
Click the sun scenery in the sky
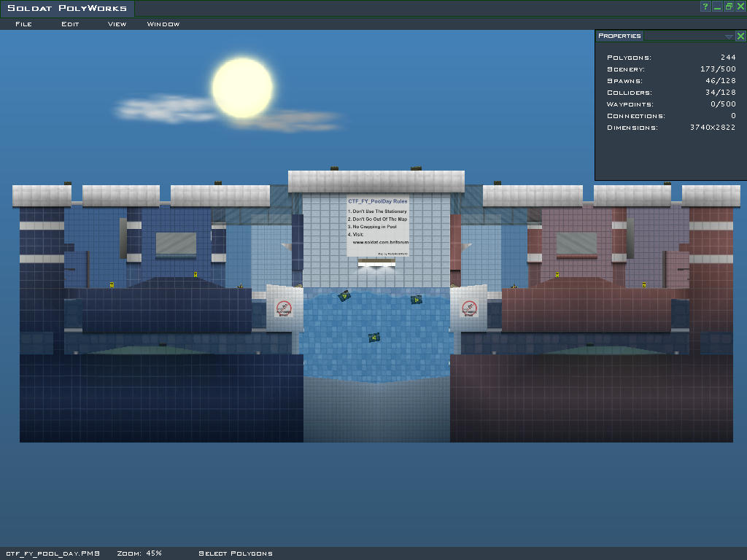click(242, 87)
